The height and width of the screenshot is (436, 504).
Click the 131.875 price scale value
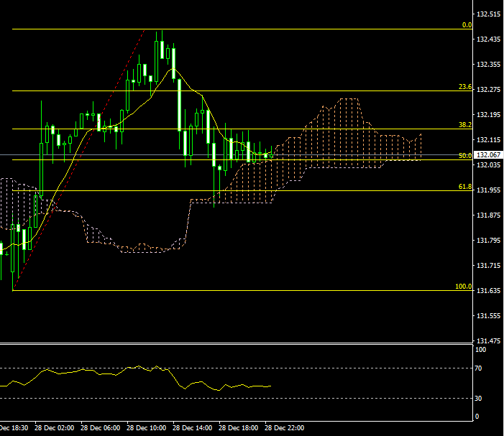489,215
